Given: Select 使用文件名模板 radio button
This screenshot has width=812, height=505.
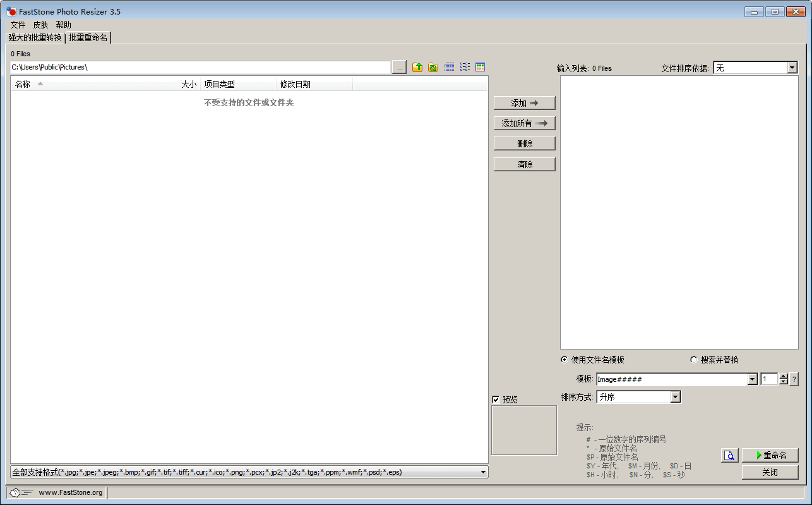Looking at the screenshot, I should coord(564,360).
